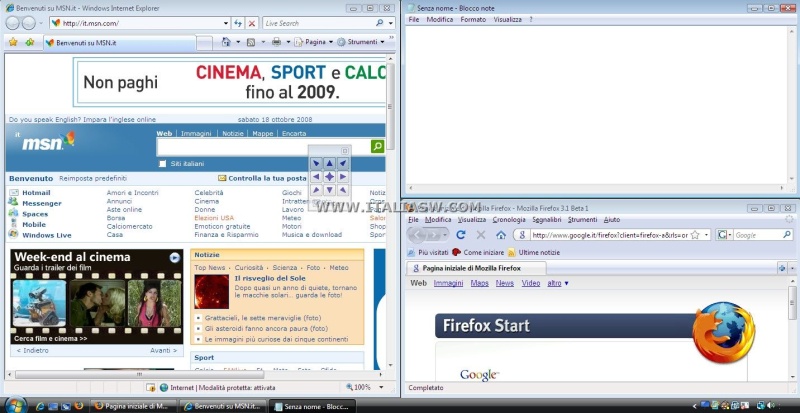800x413 pixels.
Task: Click the Live Search magnifier icon
Action: pyautogui.click(x=379, y=23)
